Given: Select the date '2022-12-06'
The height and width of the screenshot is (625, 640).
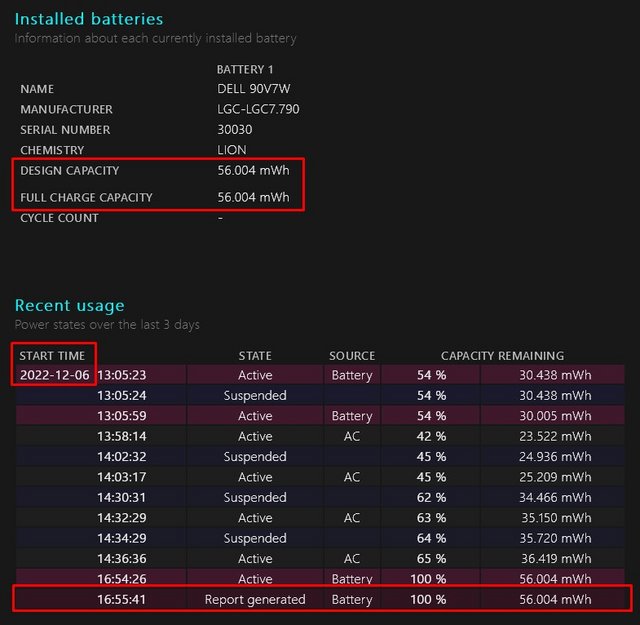Looking at the screenshot, I should [x=55, y=375].
